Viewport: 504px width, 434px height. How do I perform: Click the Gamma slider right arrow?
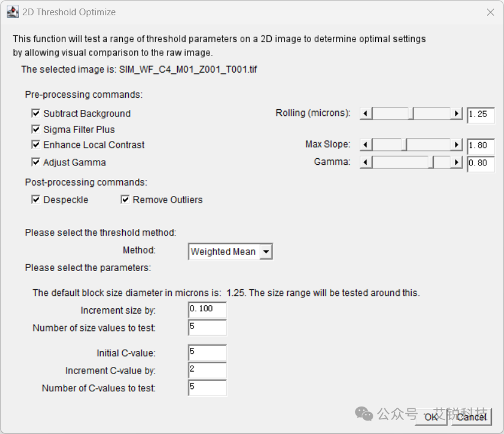[456, 162]
